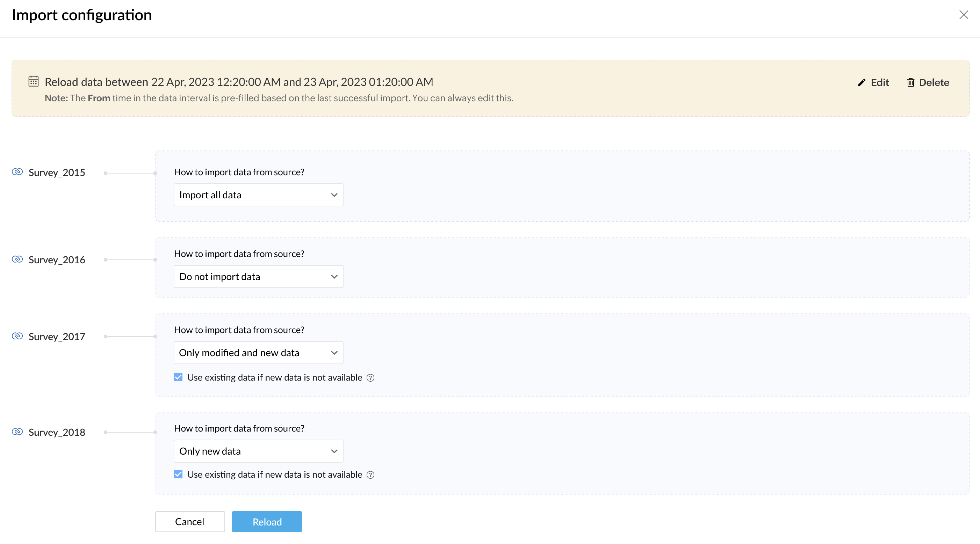Image resolution: width=980 pixels, height=544 pixels.
Task: Open the Import all data dropdown
Action: tap(258, 195)
